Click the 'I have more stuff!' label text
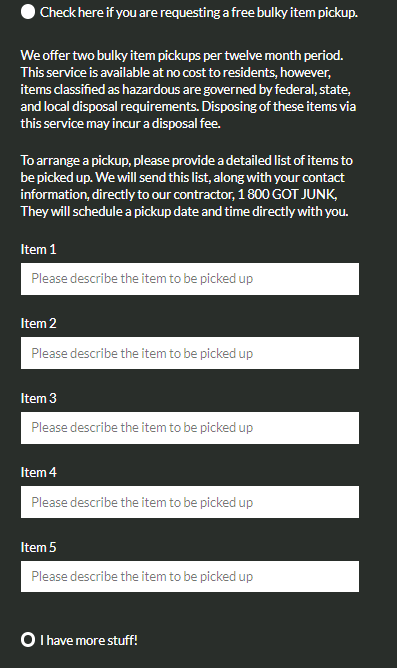The height and width of the screenshot is (668, 397). (x=89, y=640)
